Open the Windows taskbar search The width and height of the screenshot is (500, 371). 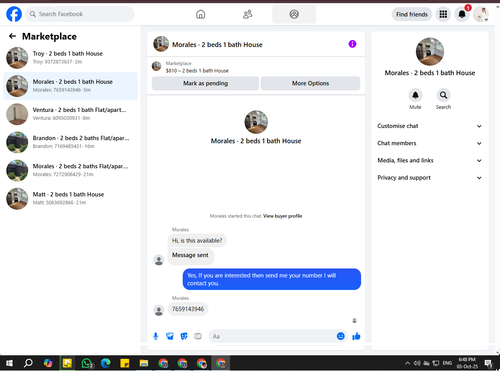(x=28, y=363)
